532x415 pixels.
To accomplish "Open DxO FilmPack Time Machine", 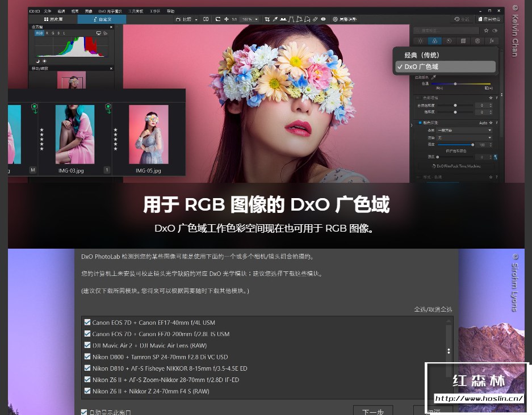I will [x=456, y=166].
